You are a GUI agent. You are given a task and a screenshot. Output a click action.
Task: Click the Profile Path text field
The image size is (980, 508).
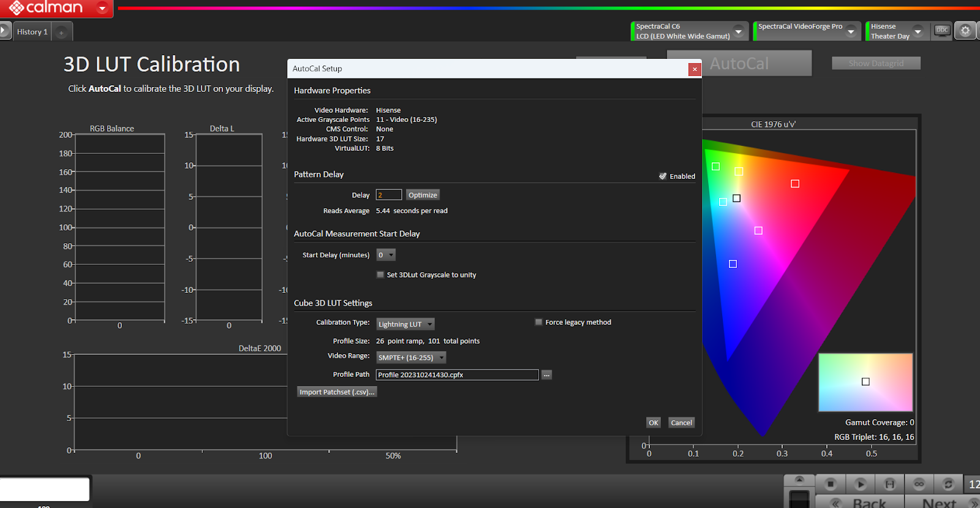(x=457, y=374)
